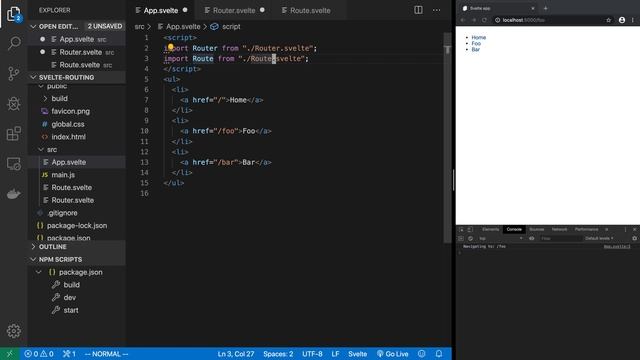Open DevTools console settings gear
The image size is (640, 360).
pos(634,238)
